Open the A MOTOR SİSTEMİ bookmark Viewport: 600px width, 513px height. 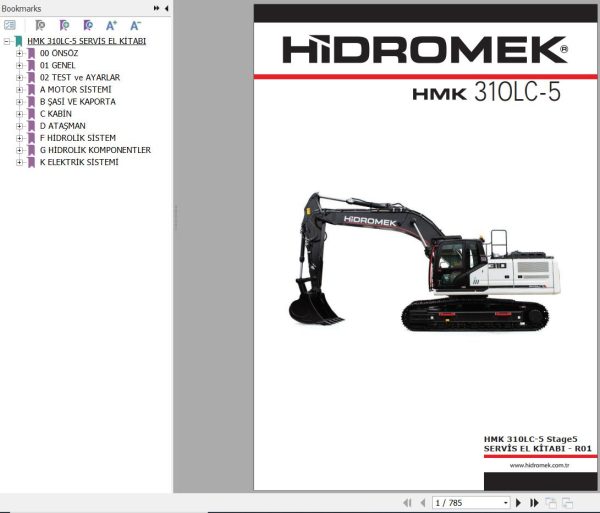[x=75, y=90]
